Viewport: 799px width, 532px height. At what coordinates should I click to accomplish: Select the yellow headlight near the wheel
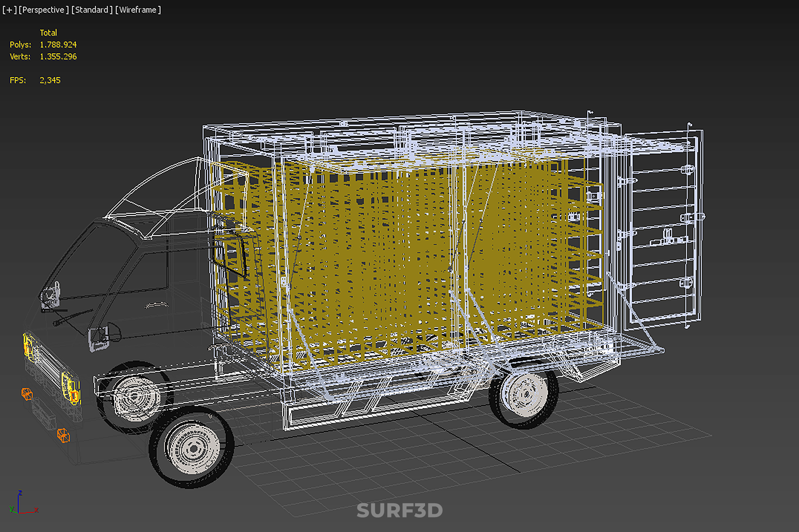pyautogui.click(x=70, y=389)
